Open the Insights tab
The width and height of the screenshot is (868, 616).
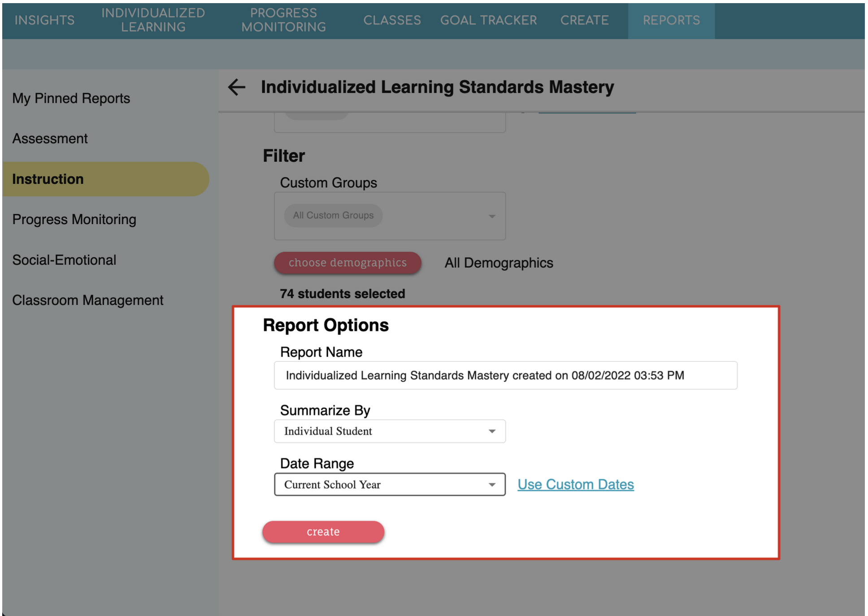(x=44, y=20)
